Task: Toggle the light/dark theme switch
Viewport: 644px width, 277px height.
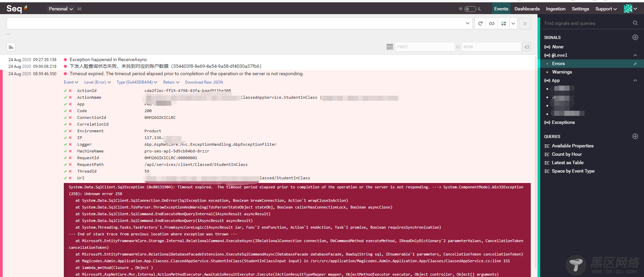Action: [x=470, y=9]
